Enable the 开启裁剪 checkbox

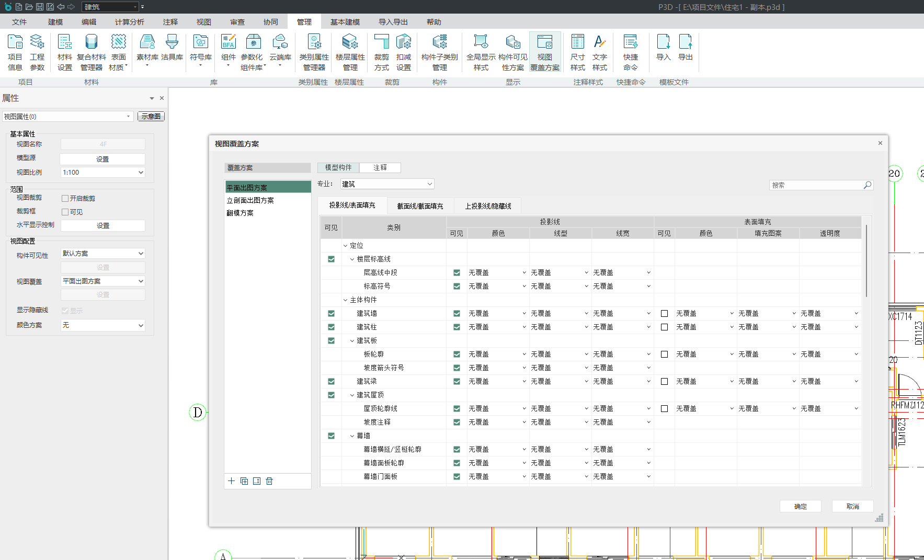[x=65, y=199]
